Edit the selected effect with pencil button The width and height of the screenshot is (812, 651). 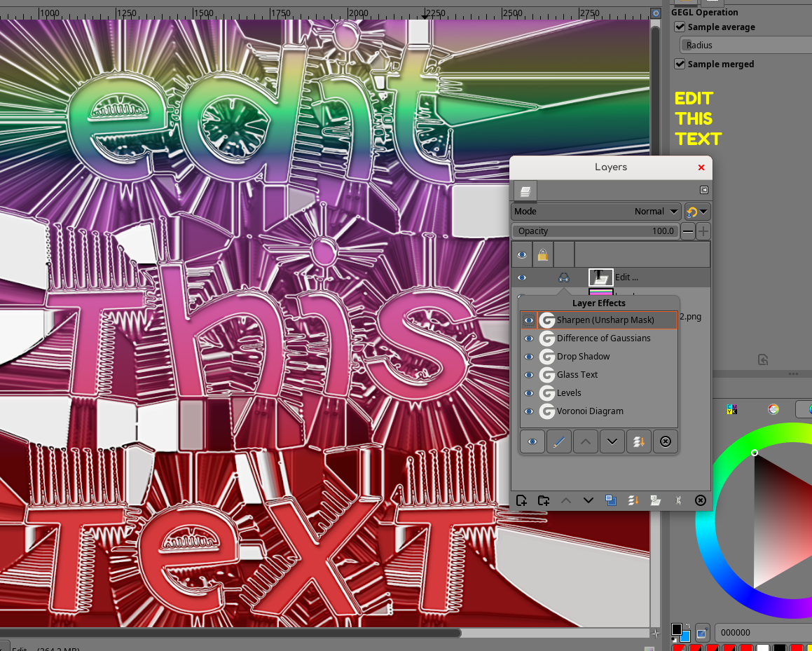coord(559,441)
